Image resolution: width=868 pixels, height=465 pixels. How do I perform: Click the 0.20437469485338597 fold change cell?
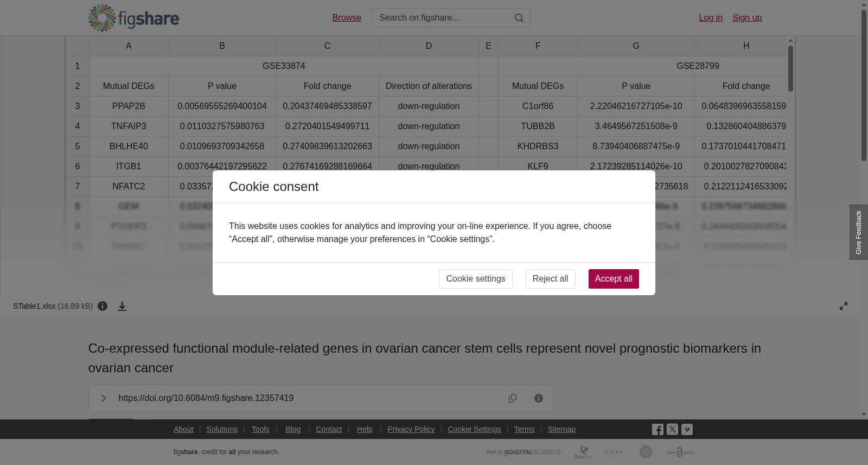pos(327,106)
